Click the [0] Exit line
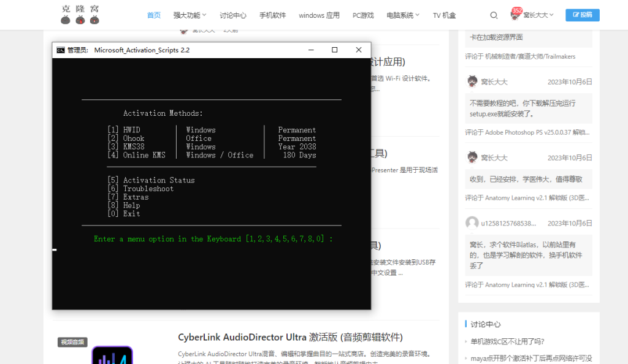 click(124, 214)
